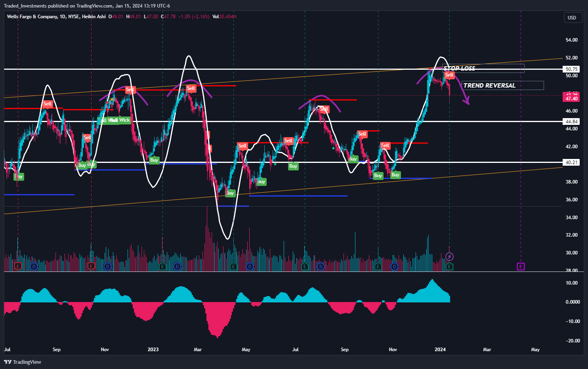Screen dimensions: 588x369
Task: Click the green earnings E marker in October 2023
Action: click(x=378, y=266)
